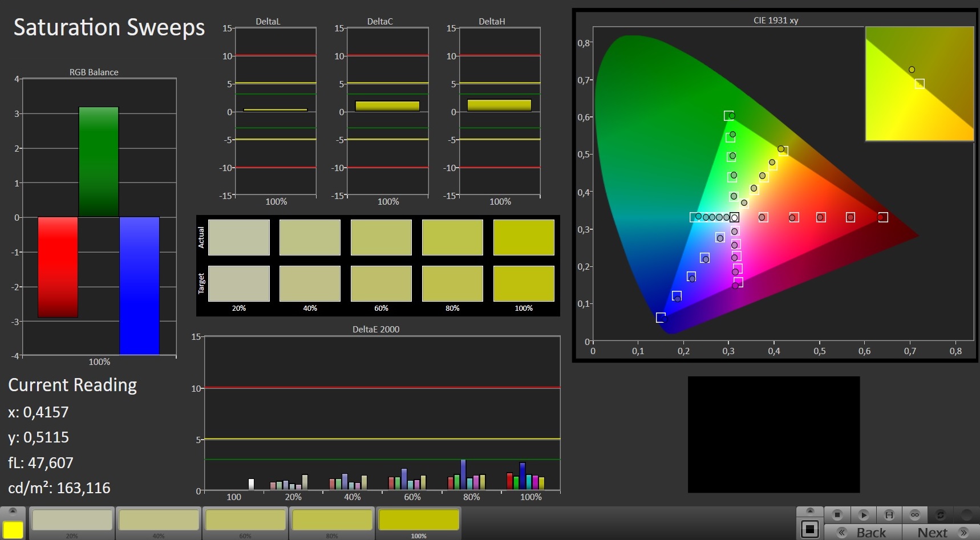
Task: Select the 60% saturation patch in bottom strip
Action: (245, 521)
